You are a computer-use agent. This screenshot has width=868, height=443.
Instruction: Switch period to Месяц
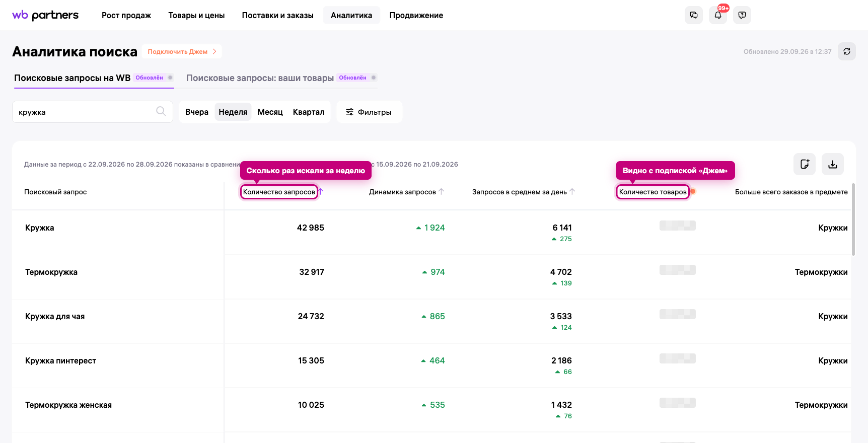[270, 112]
